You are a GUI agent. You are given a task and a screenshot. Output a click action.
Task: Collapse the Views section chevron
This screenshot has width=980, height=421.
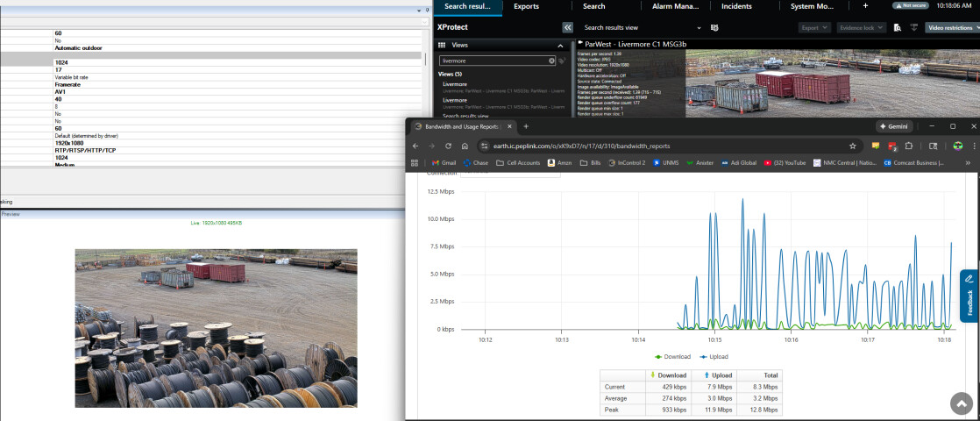point(560,45)
